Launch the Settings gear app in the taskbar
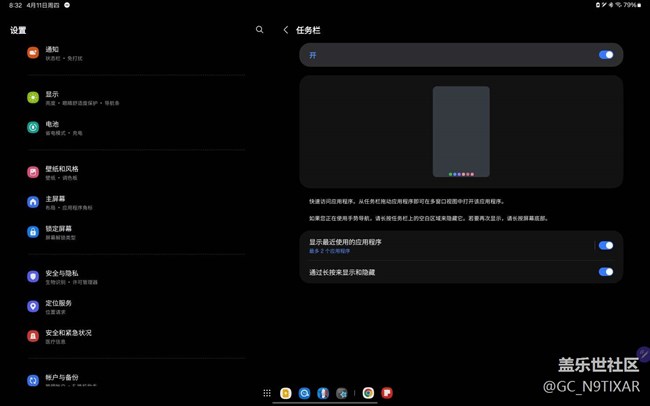The width and height of the screenshot is (650, 406). point(342,393)
